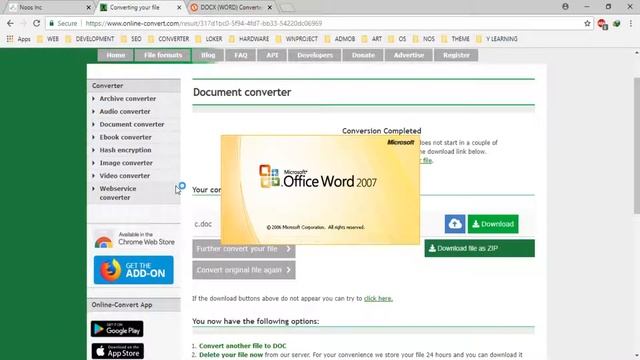
Task: Open the WEB bookmarks folder
Action: [48, 39]
